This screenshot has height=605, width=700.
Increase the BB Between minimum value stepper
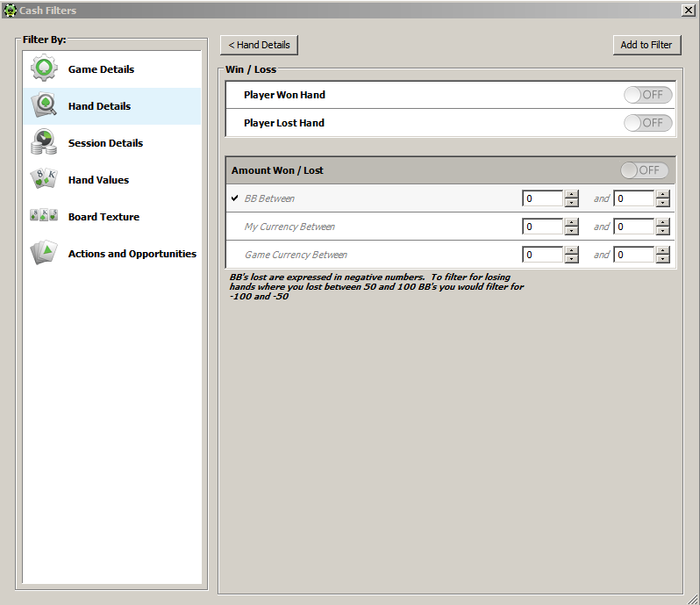tap(571, 194)
